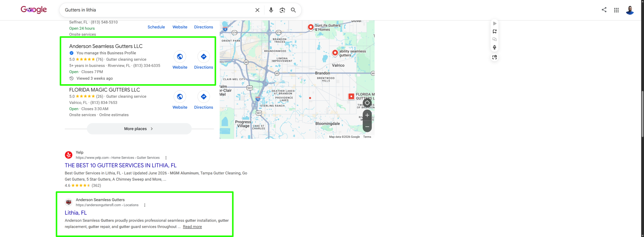This screenshot has height=237, width=644.
Task: Click the magnifying glass search button
Action: coord(293,10)
